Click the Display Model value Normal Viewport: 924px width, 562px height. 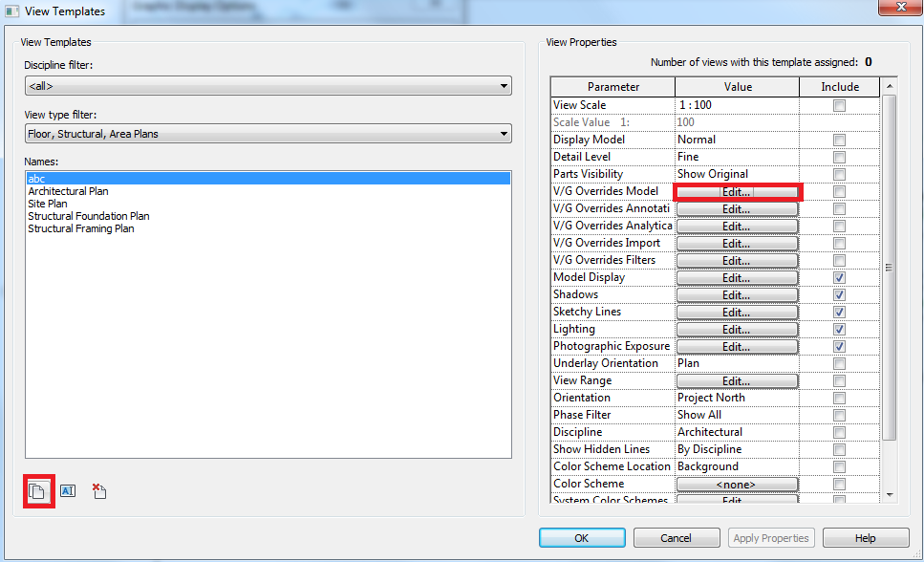click(x=697, y=140)
